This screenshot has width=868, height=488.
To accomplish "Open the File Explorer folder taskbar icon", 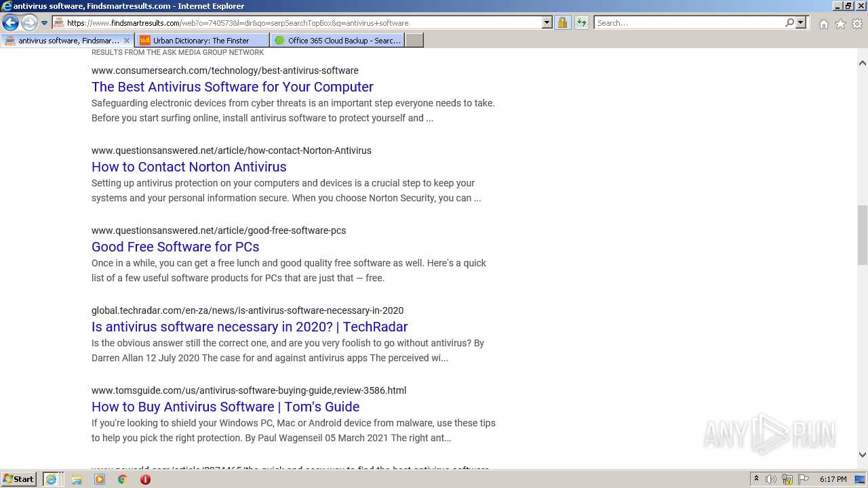I will tap(77, 479).
